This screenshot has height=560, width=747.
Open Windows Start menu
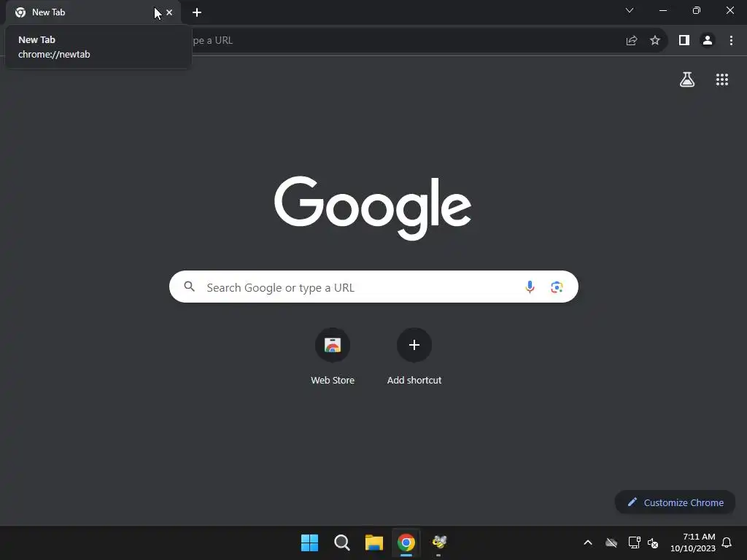coord(309,542)
